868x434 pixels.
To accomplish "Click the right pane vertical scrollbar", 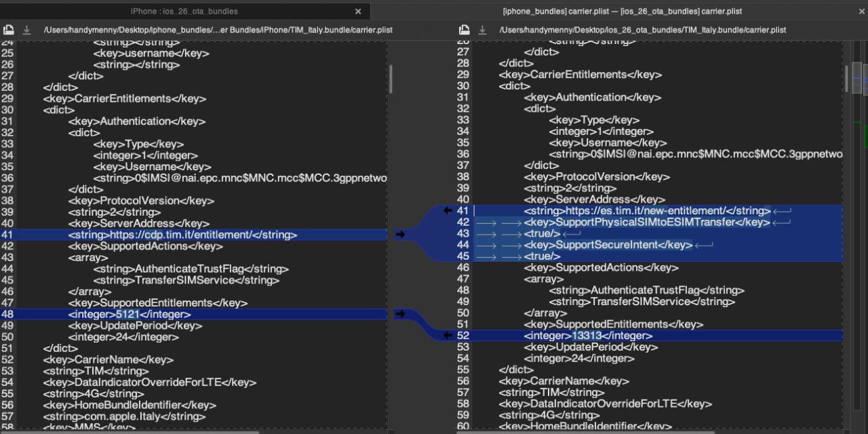I will (846, 78).
